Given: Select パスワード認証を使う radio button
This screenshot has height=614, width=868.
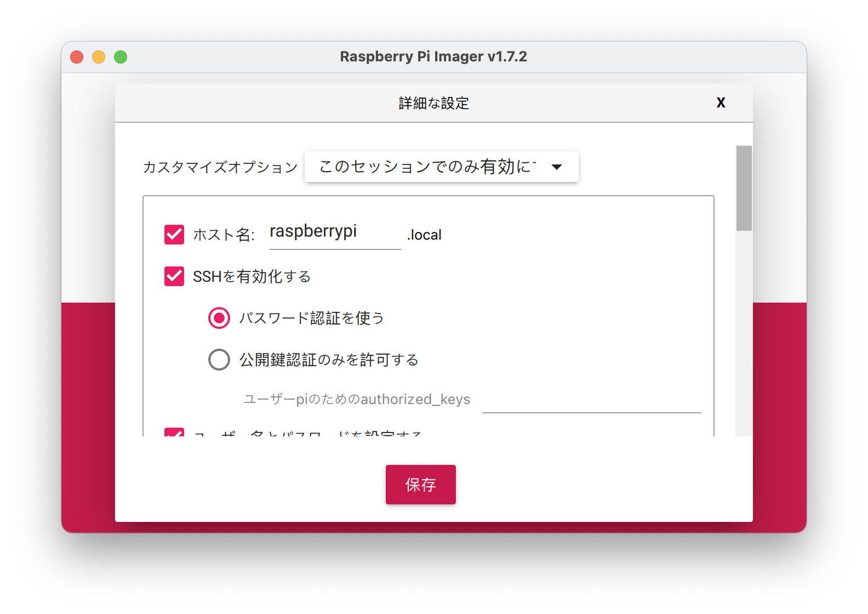Looking at the screenshot, I should (x=219, y=318).
